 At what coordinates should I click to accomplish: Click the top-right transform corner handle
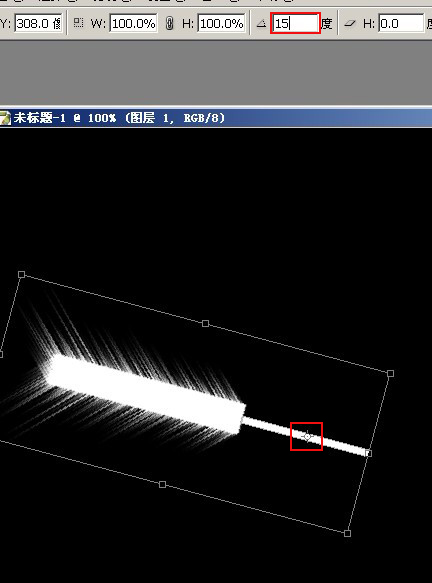(x=390, y=373)
